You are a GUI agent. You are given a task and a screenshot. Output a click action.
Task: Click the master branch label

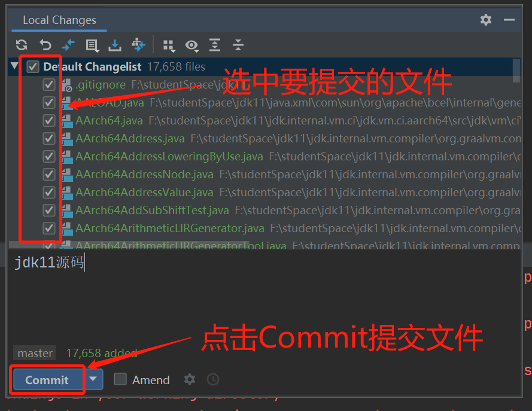tap(35, 353)
